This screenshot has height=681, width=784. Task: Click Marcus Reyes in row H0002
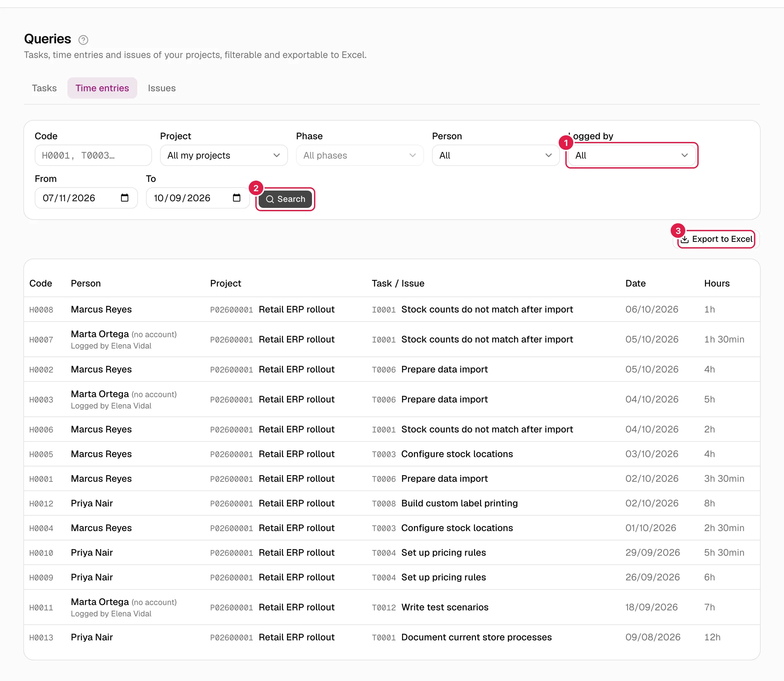tap(101, 369)
